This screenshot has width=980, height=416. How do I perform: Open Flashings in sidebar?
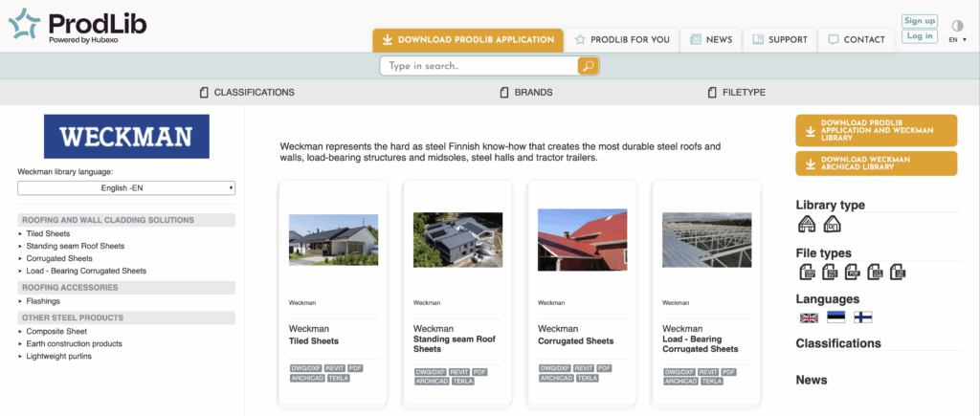[43, 301]
